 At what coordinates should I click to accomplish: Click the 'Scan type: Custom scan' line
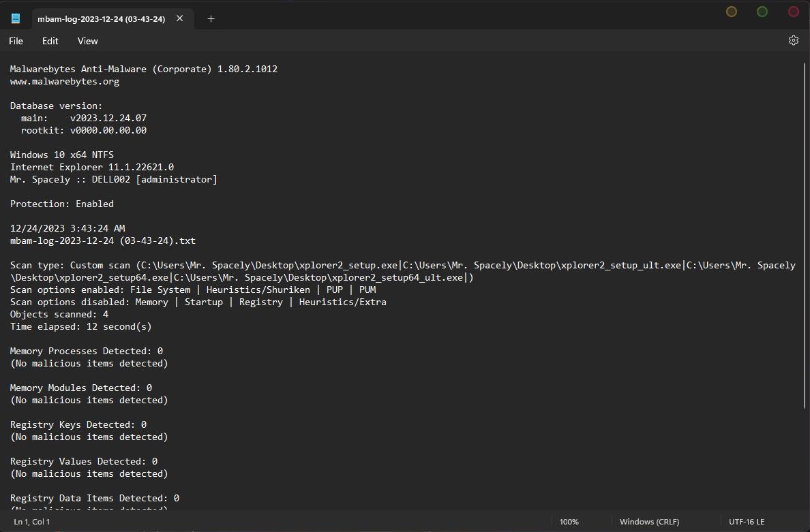403,271
